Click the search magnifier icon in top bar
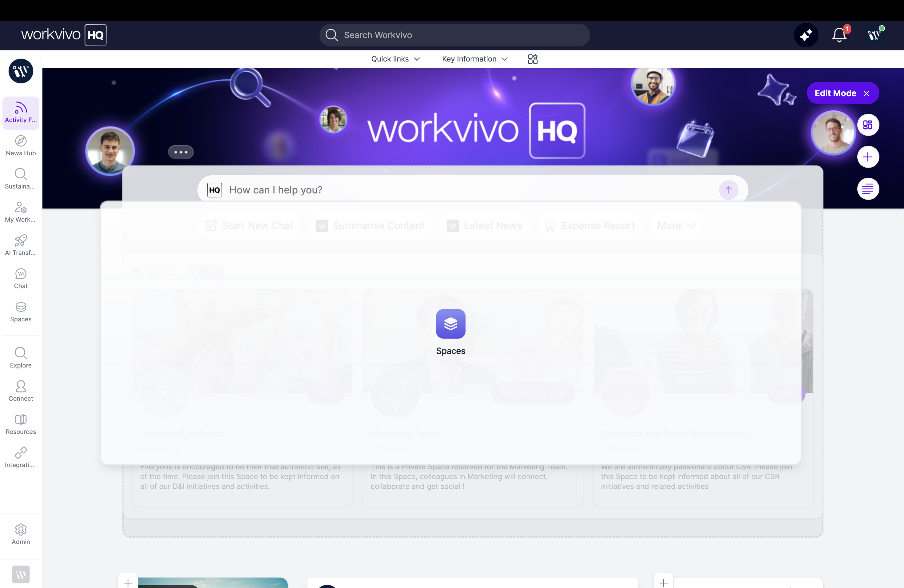 (x=331, y=35)
